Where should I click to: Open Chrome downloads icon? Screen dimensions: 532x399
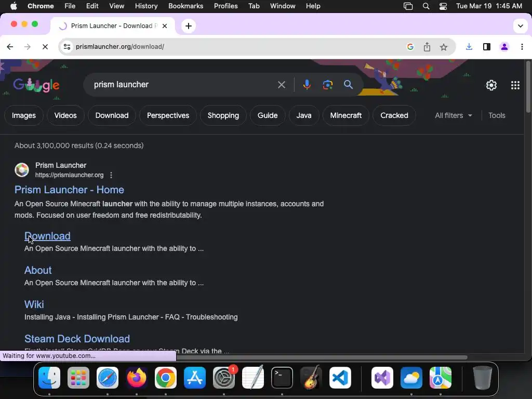[469, 47]
